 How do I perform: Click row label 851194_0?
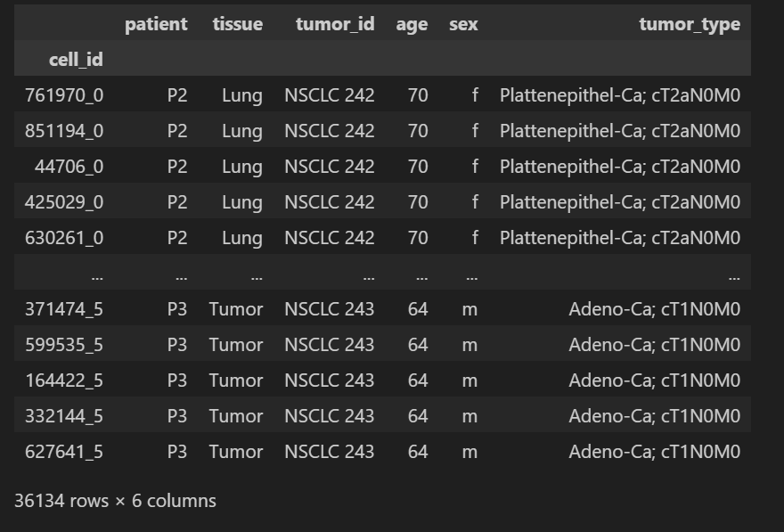coord(64,131)
